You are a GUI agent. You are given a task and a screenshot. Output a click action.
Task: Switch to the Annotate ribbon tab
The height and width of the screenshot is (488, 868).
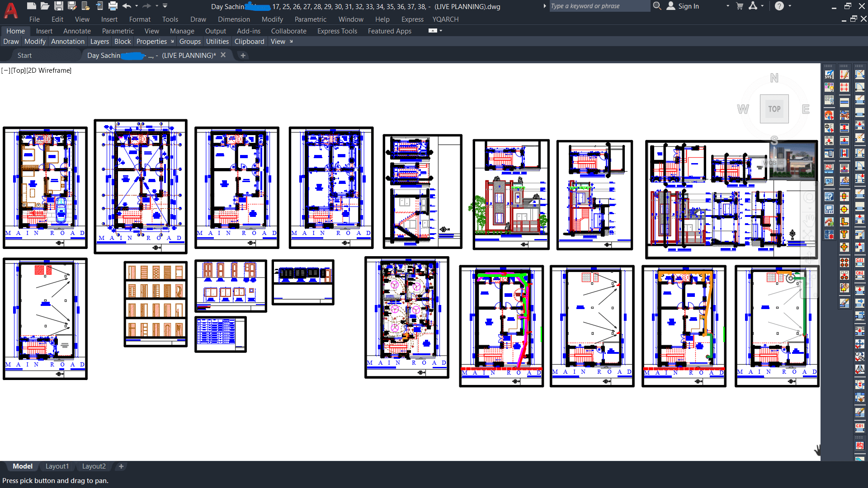pos(77,31)
